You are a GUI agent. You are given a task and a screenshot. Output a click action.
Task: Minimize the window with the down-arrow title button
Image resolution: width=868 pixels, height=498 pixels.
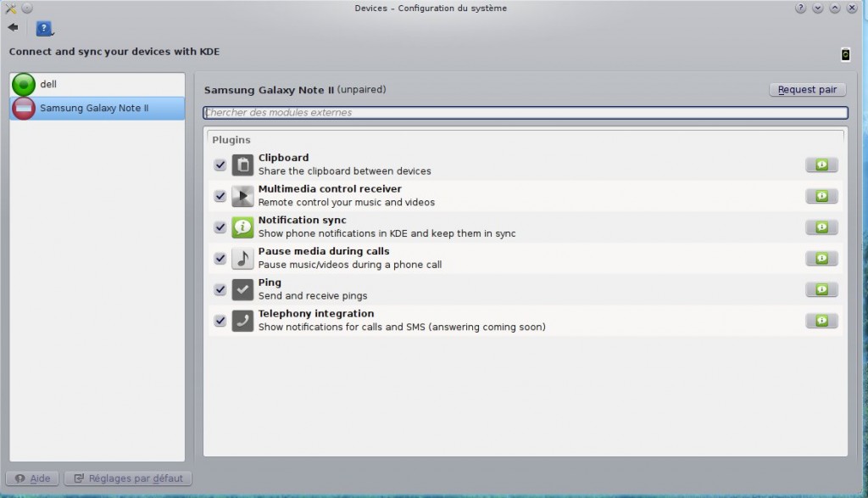pos(818,8)
